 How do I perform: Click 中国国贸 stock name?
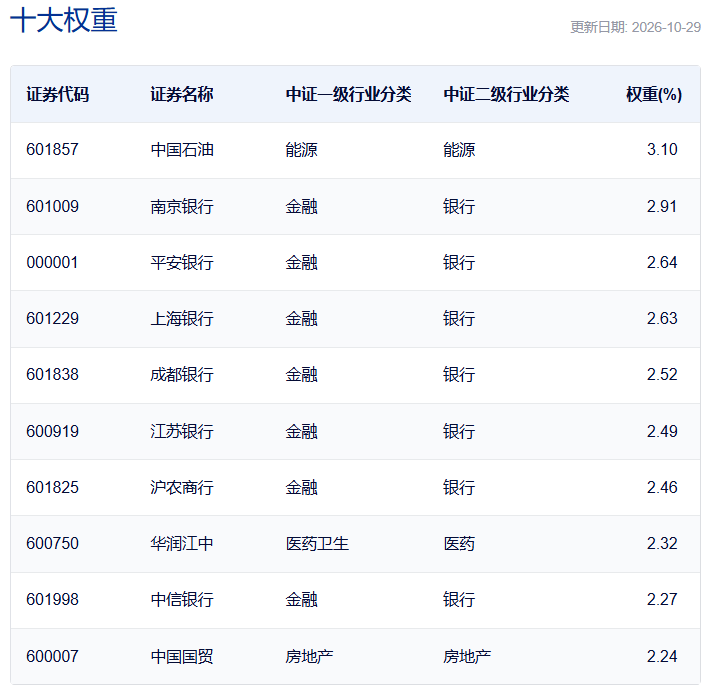182,656
